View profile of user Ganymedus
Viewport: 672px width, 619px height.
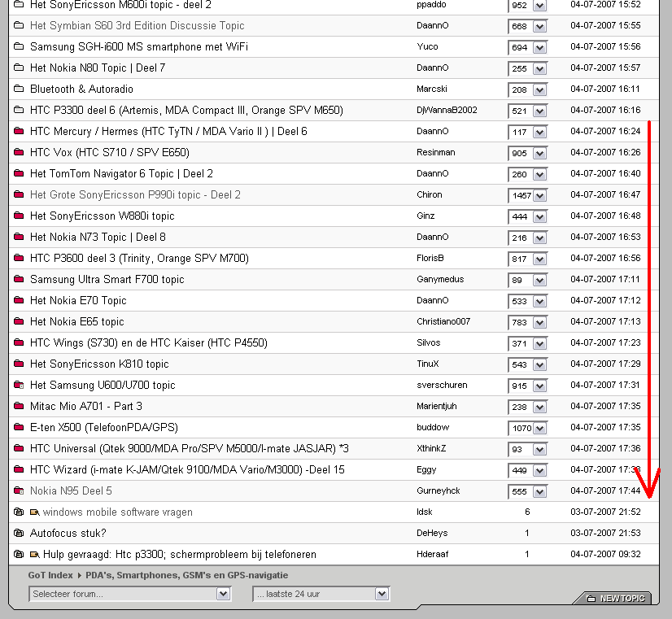click(440, 279)
